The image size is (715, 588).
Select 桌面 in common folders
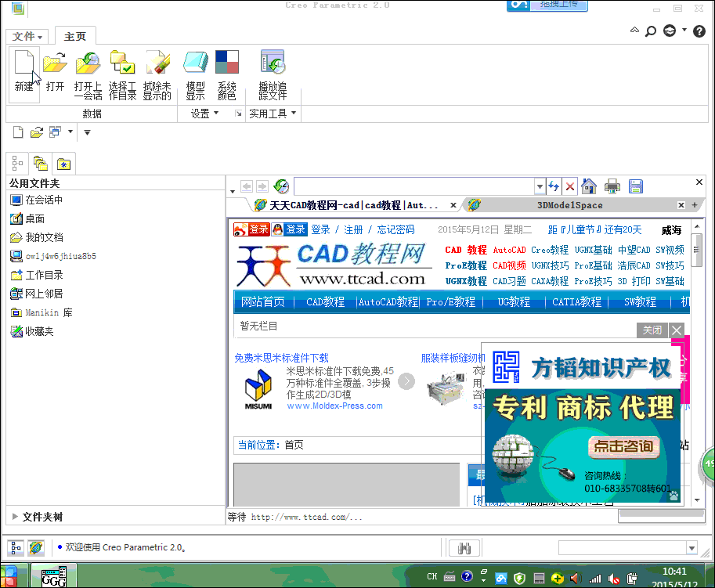[28, 218]
